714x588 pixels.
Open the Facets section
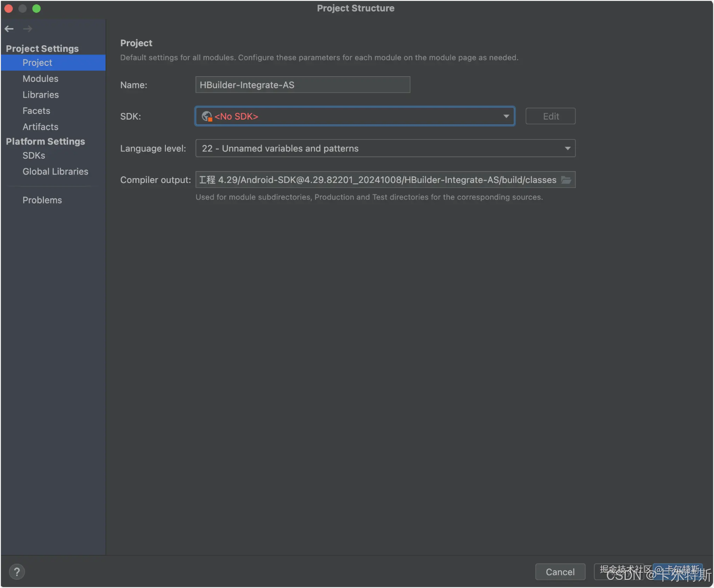[x=36, y=111]
